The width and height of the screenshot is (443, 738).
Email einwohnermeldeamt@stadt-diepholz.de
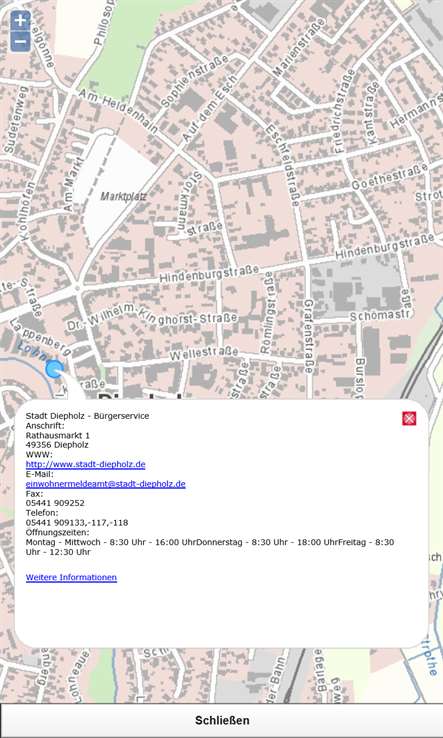(105, 484)
